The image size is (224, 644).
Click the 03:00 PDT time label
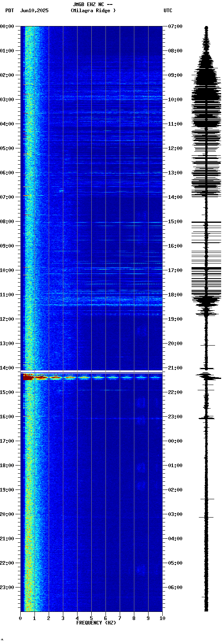pyautogui.click(x=7, y=100)
